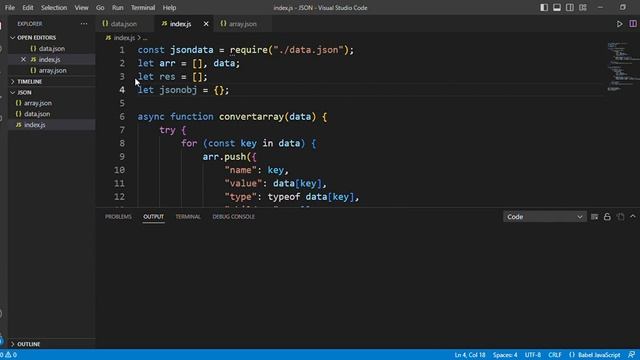Toggle output scroll lock icon
The height and width of the screenshot is (360, 640).
607,217
